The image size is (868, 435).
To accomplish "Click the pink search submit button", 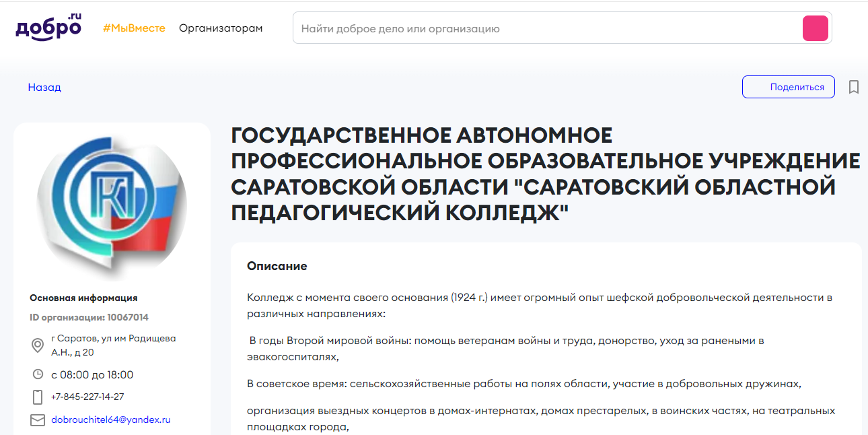I will 815,28.
